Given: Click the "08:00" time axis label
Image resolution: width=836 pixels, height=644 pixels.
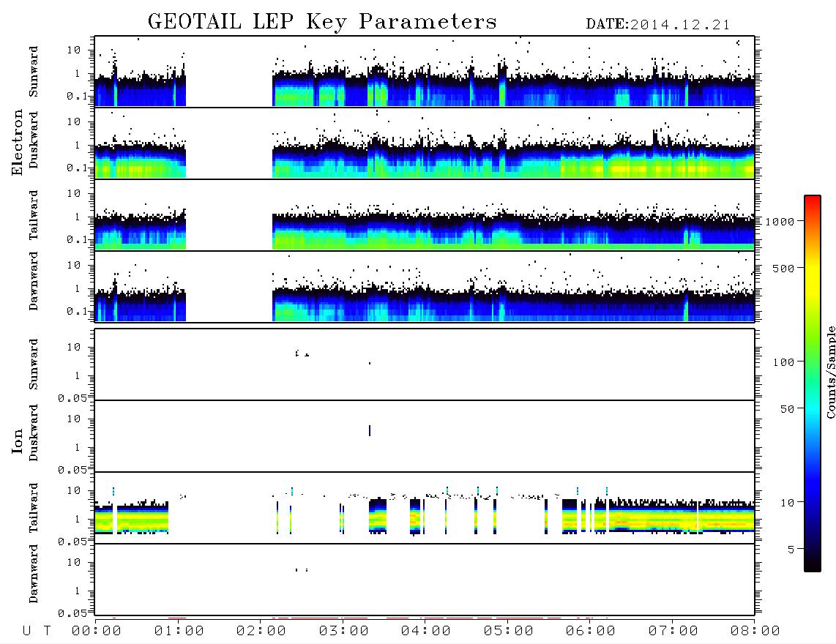Looking at the screenshot, I should coord(755,631).
